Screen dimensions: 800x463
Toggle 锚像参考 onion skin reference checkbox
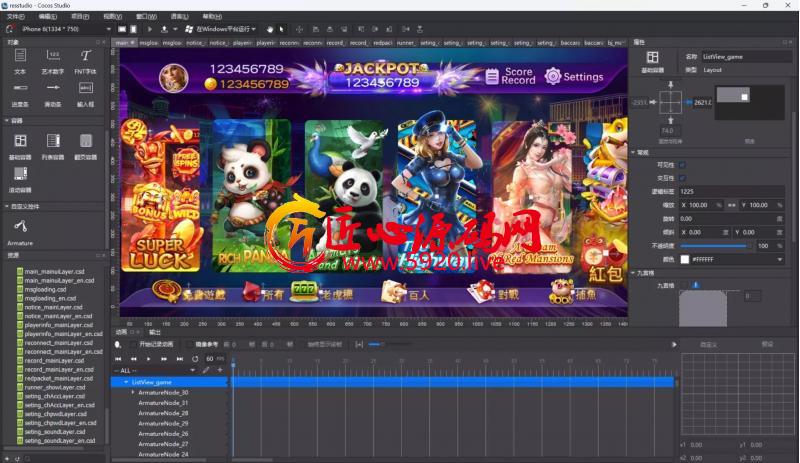pos(189,345)
